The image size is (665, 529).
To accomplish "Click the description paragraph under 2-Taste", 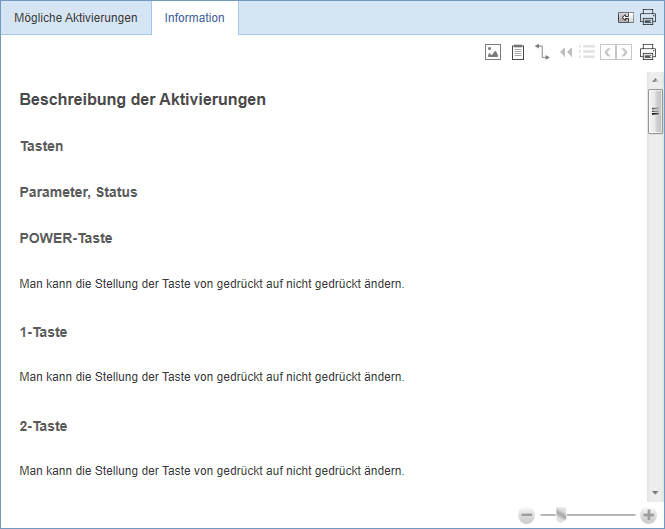I will click(212, 471).
